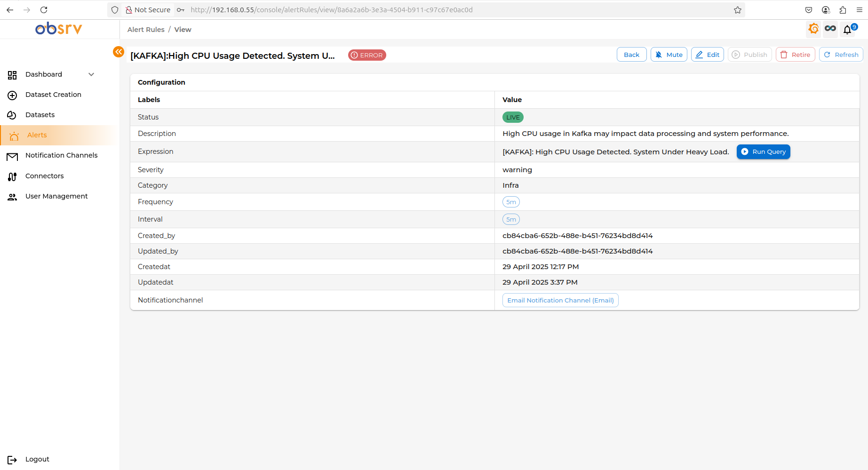Mute this alert rule
The height and width of the screenshot is (470, 868).
point(669,55)
